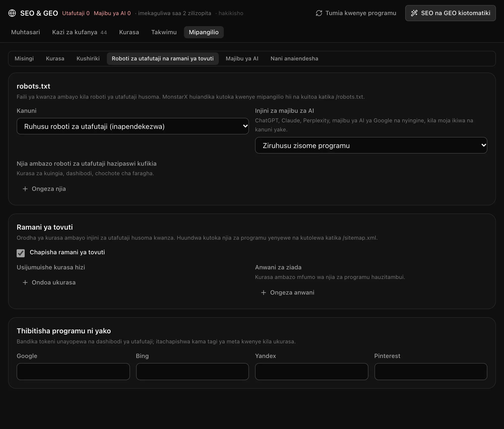This screenshot has height=429, width=504.
Task: Open the Nani anaiendesha sub-tab
Action: [294, 59]
